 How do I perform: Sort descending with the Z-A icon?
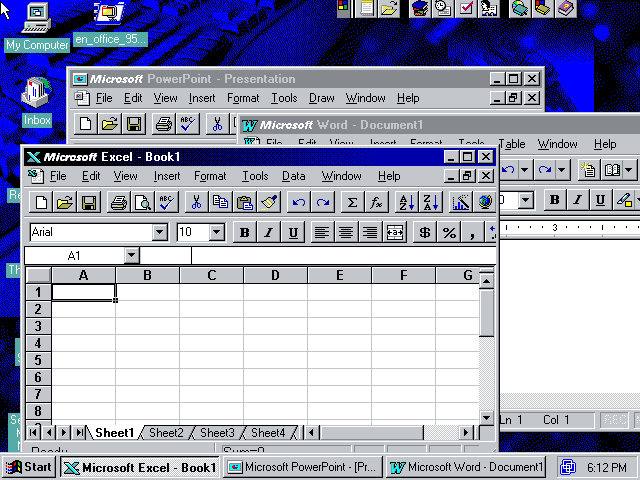[431, 202]
